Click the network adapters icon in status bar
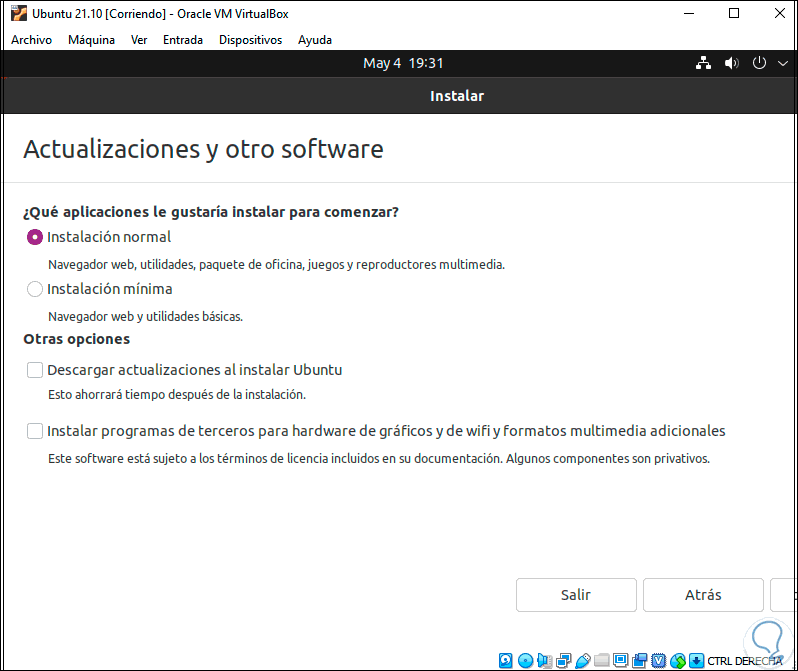798x671 pixels. coord(563,660)
